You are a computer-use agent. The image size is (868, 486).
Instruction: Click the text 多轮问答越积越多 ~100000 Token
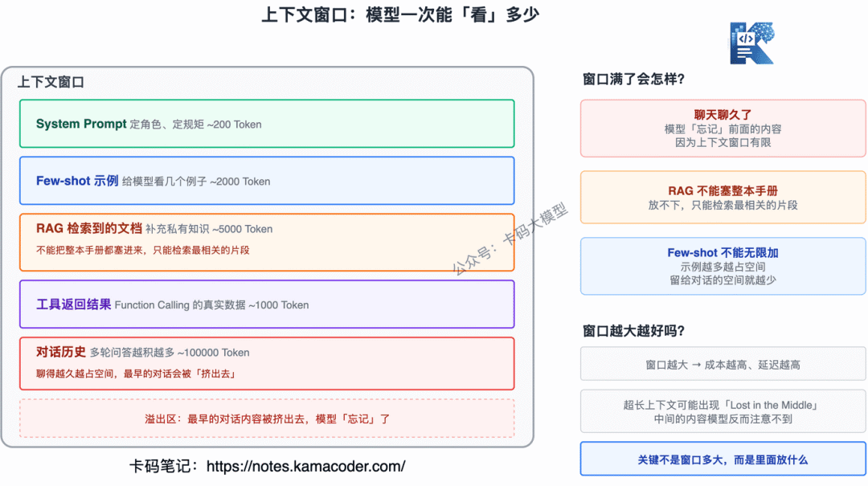170,353
